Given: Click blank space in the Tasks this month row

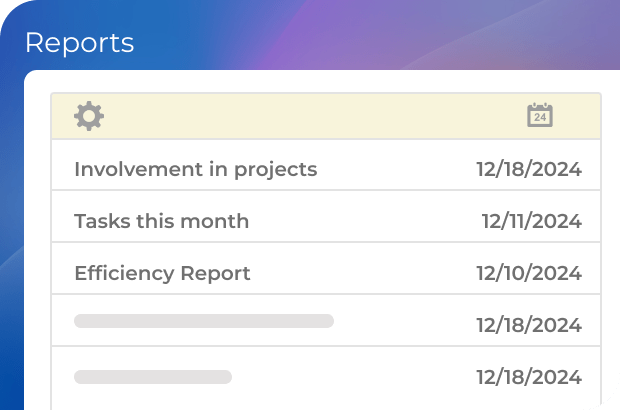Looking at the screenshot, I should (x=365, y=221).
